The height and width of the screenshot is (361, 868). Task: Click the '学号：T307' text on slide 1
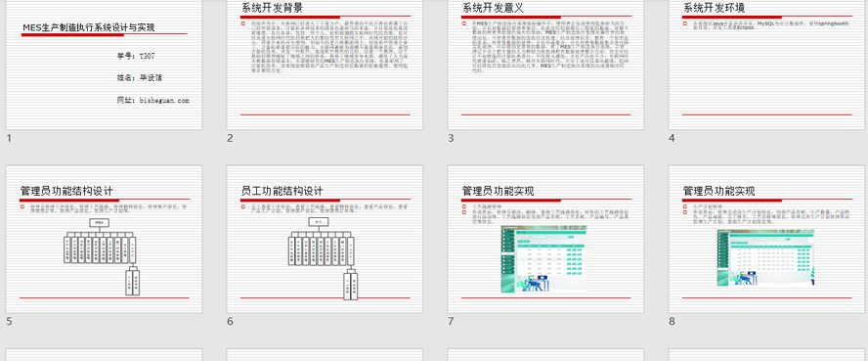pos(136,56)
